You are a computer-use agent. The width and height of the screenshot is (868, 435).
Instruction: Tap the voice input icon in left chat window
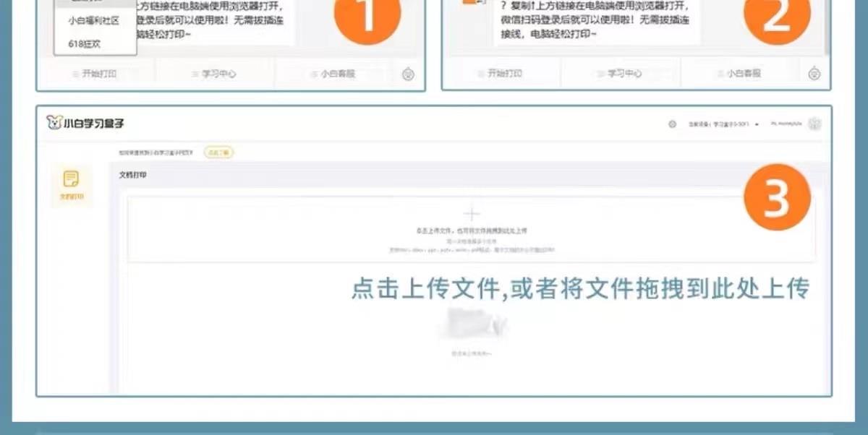click(x=408, y=74)
